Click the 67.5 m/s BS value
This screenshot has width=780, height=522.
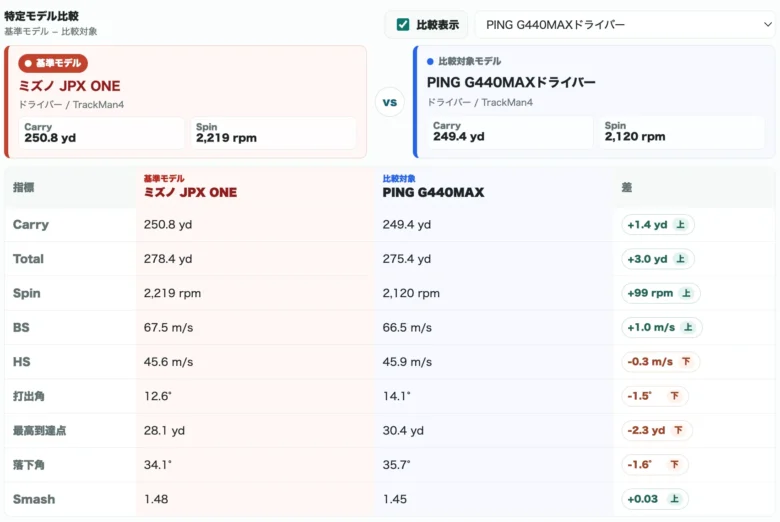(168, 327)
